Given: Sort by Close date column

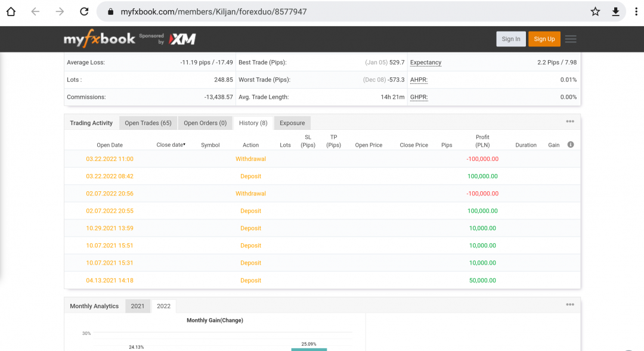Looking at the screenshot, I should pyautogui.click(x=171, y=145).
